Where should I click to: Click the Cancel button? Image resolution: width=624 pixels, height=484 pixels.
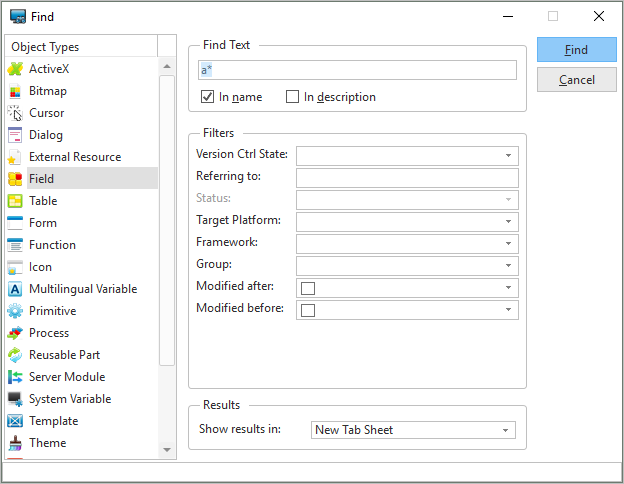click(577, 80)
